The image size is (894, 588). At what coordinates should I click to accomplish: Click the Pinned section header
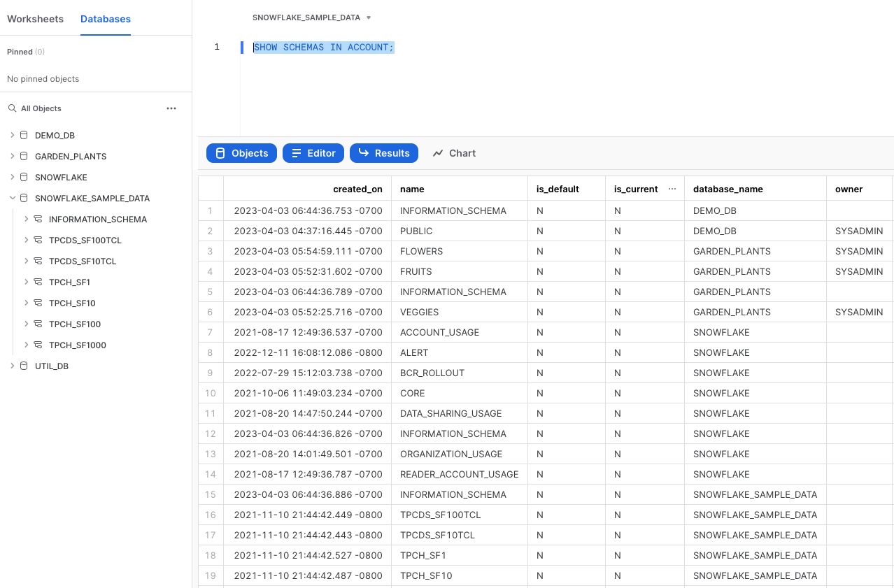(x=26, y=52)
